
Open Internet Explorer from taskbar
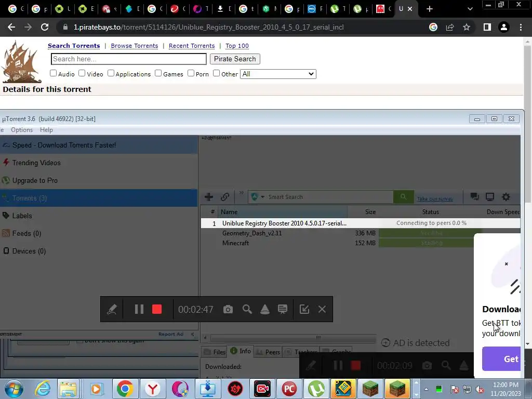(x=43, y=389)
